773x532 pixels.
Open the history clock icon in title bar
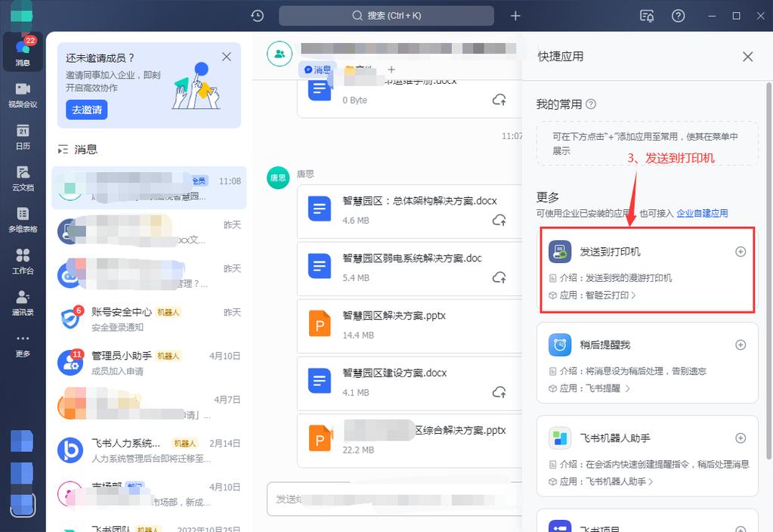coord(258,16)
